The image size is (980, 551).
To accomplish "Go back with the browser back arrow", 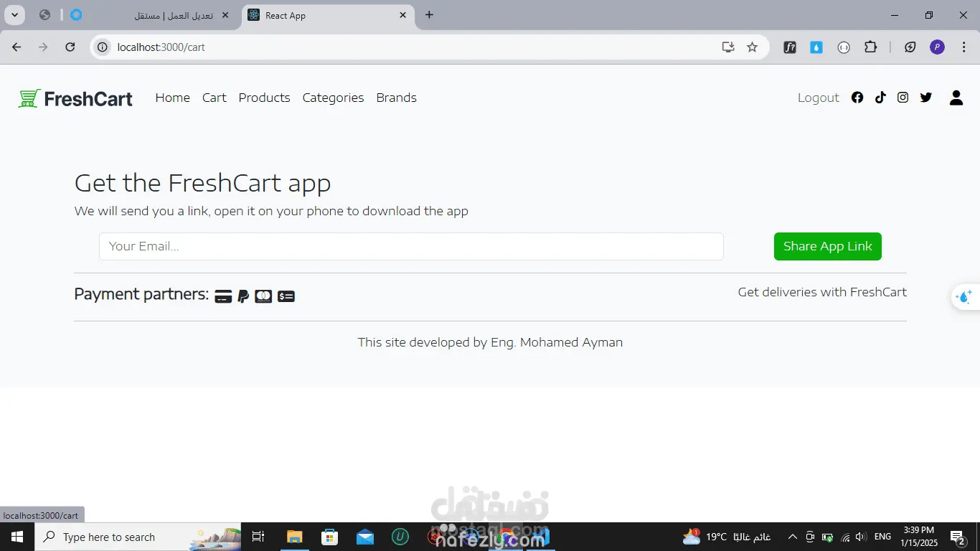I will point(17,47).
